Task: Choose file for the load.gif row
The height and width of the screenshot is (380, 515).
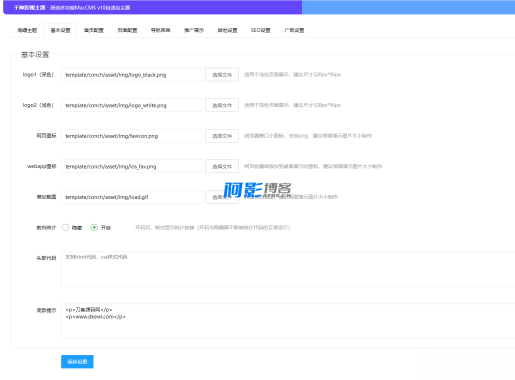Action: coord(222,197)
